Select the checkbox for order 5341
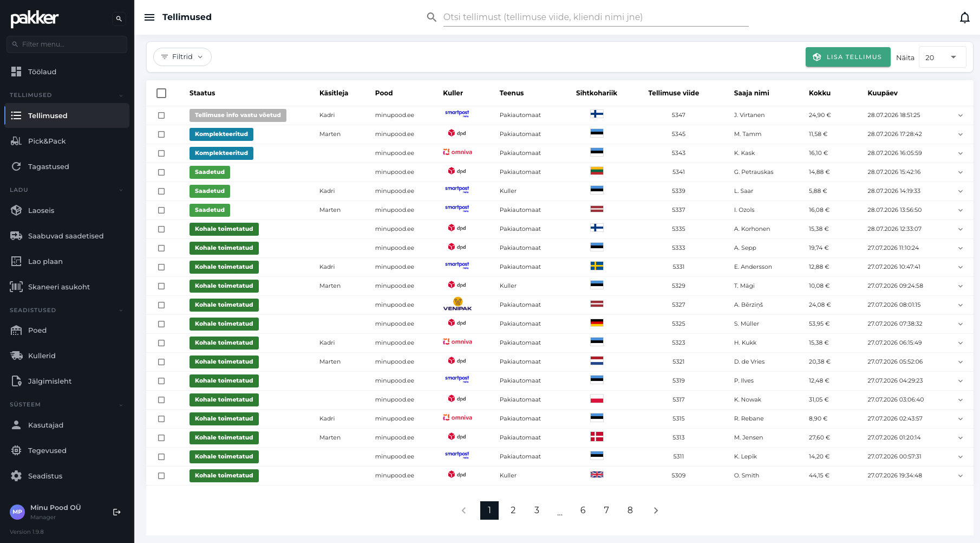 [x=161, y=172]
